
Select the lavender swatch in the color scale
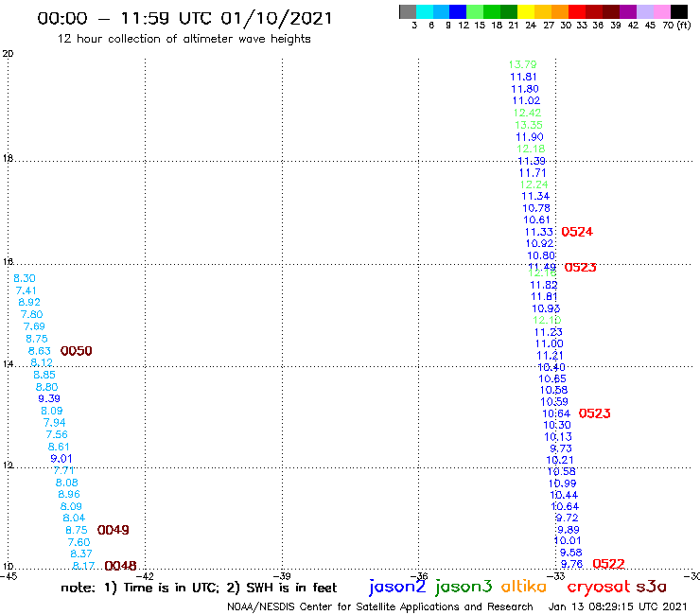[644, 11]
